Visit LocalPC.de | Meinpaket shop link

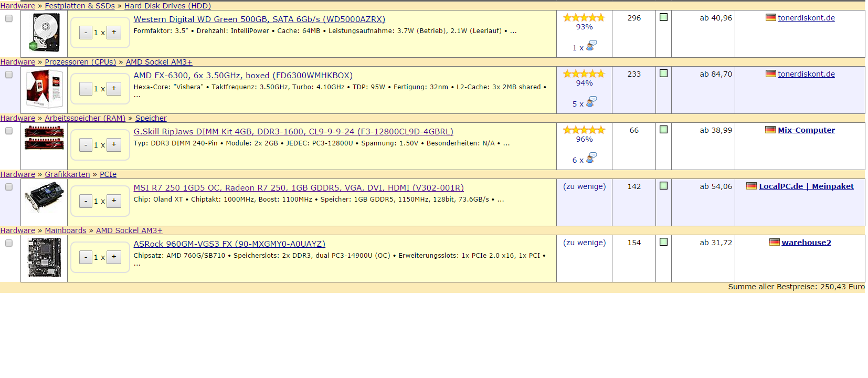click(806, 186)
